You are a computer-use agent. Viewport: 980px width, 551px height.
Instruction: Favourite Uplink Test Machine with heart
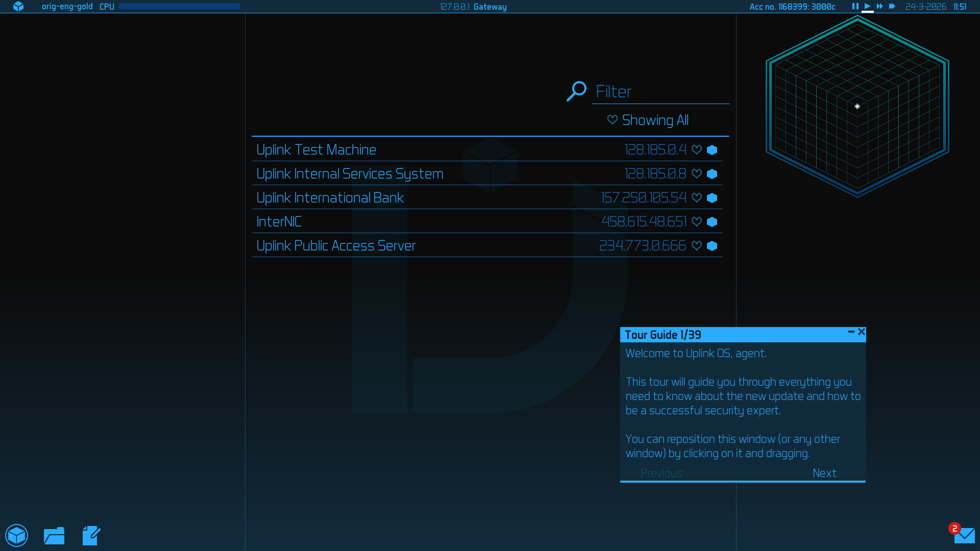click(x=697, y=149)
